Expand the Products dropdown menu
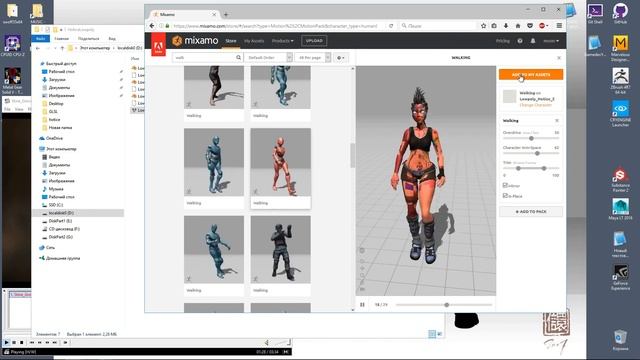 tap(282, 41)
